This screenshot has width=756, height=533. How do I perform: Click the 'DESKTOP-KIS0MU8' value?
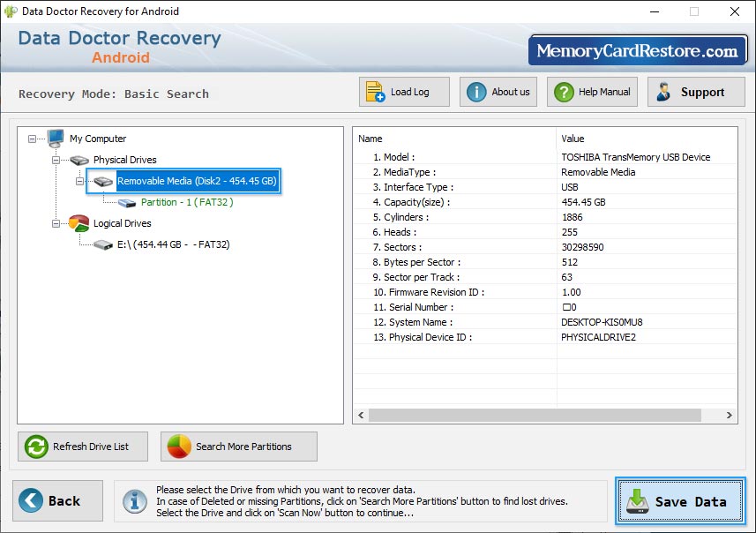pyautogui.click(x=602, y=322)
